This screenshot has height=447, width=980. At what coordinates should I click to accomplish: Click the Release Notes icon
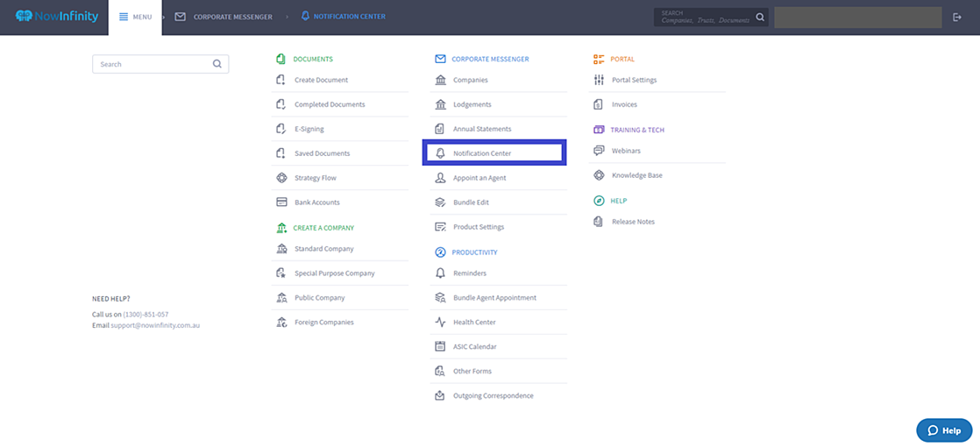[x=599, y=222]
